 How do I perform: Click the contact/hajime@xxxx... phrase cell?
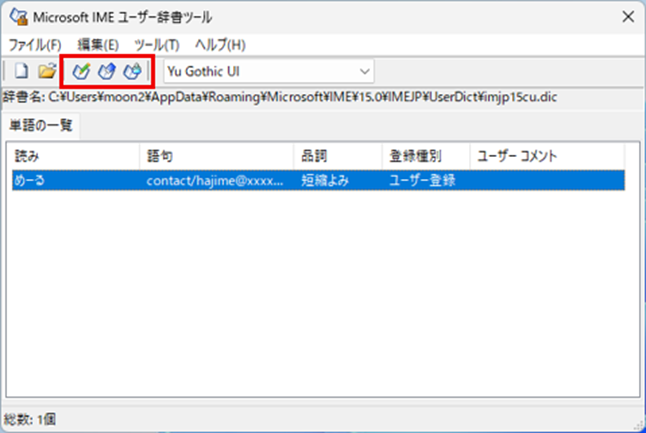pos(215,180)
